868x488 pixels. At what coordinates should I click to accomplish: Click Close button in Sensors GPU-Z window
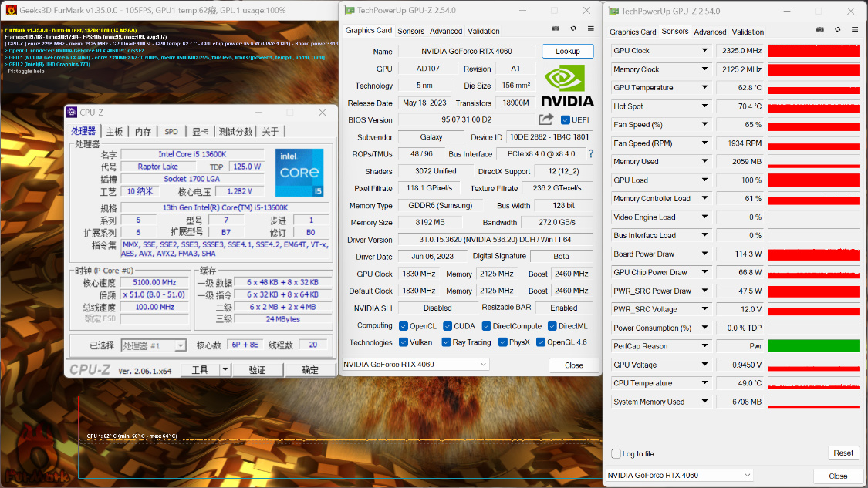[838, 476]
